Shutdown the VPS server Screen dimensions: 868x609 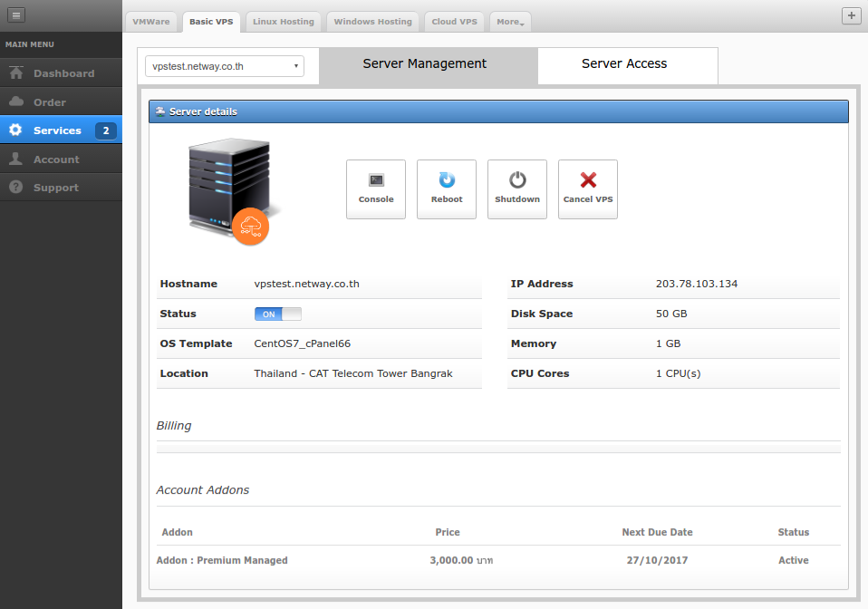(x=516, y=188)
